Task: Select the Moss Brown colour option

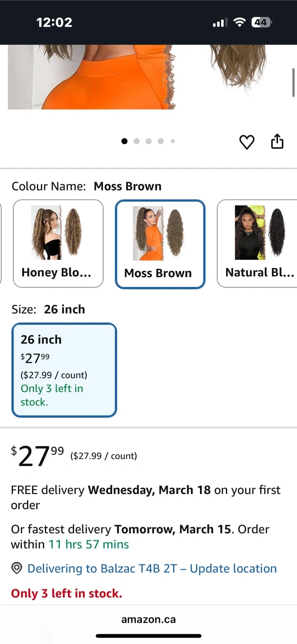Action: tap(160, 244)
